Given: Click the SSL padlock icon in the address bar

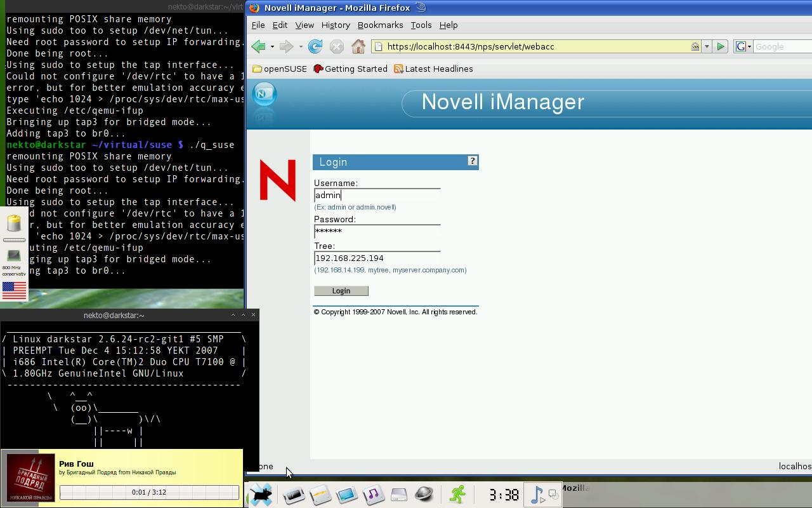Looking at the screenshot, I should 695,46.
